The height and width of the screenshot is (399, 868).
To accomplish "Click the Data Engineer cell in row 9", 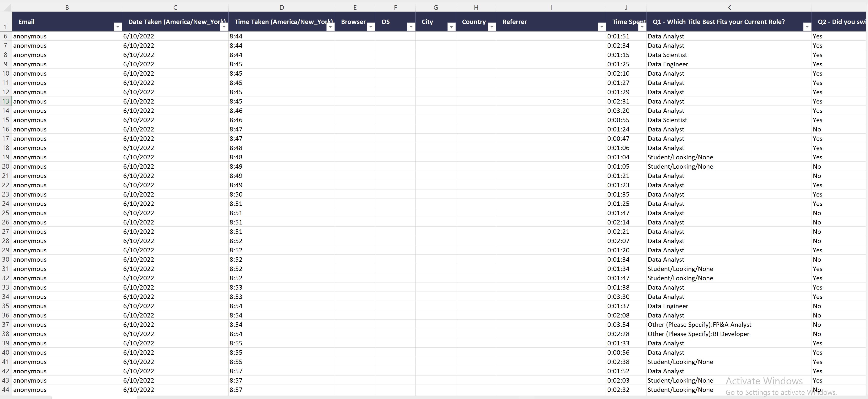I will pyautogui.click(x=668, y=64).
